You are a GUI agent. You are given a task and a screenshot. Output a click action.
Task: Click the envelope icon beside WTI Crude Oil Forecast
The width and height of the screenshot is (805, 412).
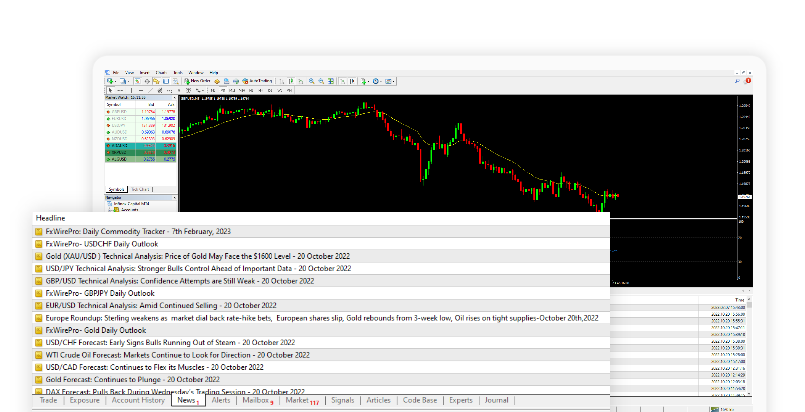pos(39,355)
